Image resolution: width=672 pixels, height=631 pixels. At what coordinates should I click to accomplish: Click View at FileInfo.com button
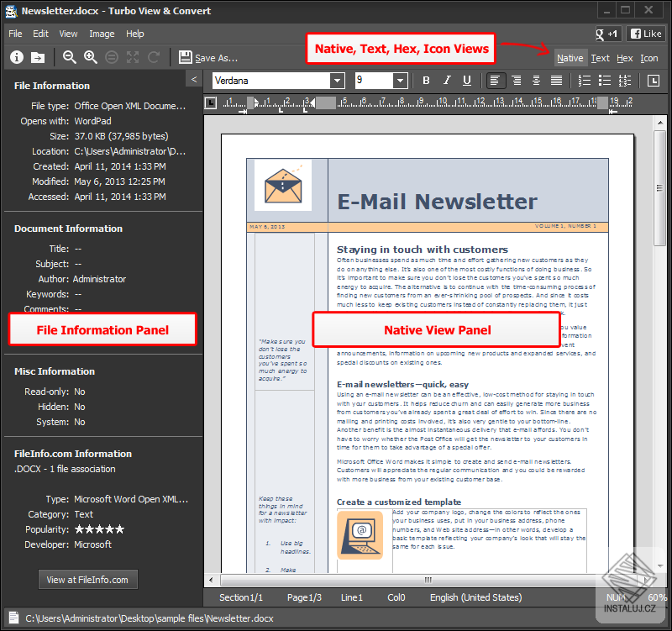click(x=88, y=580)
